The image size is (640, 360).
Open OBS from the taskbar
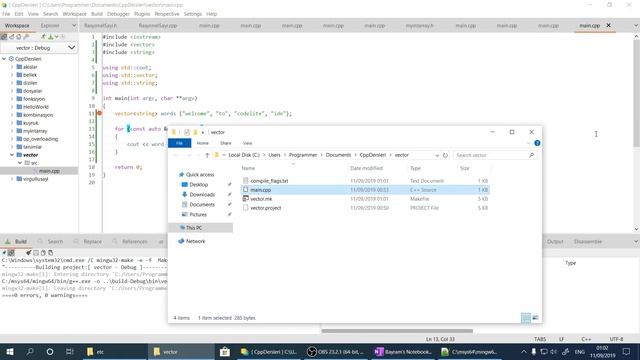[335, 351]
